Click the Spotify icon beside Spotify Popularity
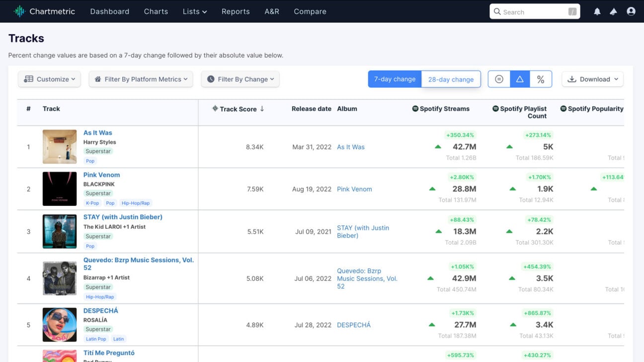The image size is (644, 362). (563, 108)
